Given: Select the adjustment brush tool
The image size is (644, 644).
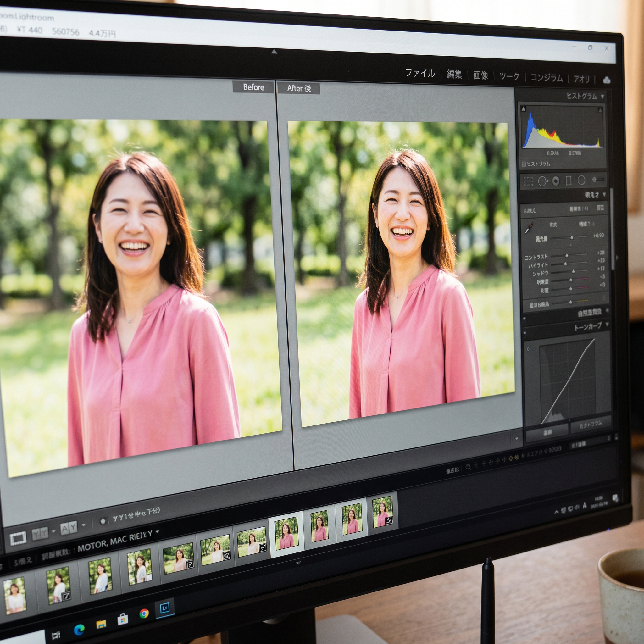Looking at the screenshot, I should (x=598, y=179).
